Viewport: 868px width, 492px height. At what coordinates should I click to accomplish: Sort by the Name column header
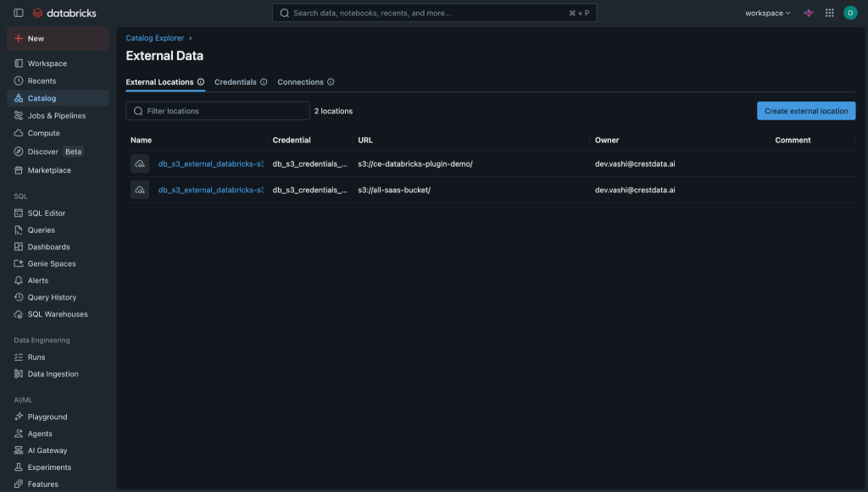142,141
